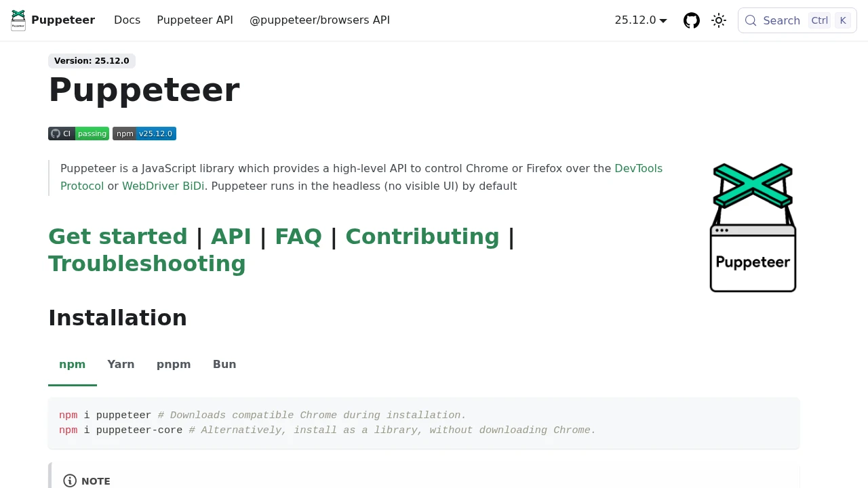Open the Troubleshooting heading link
This screenshot has width=868, height=488.
[x=147, y=264]
